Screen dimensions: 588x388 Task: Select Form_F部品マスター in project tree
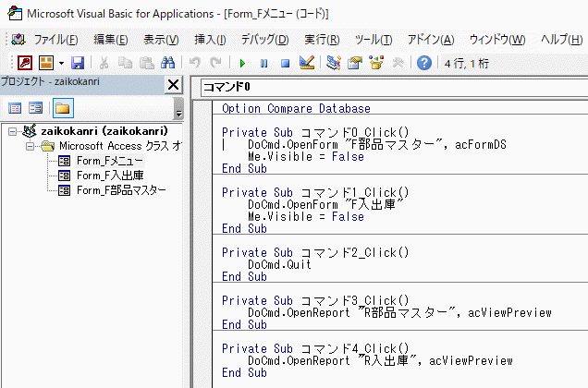121,190
